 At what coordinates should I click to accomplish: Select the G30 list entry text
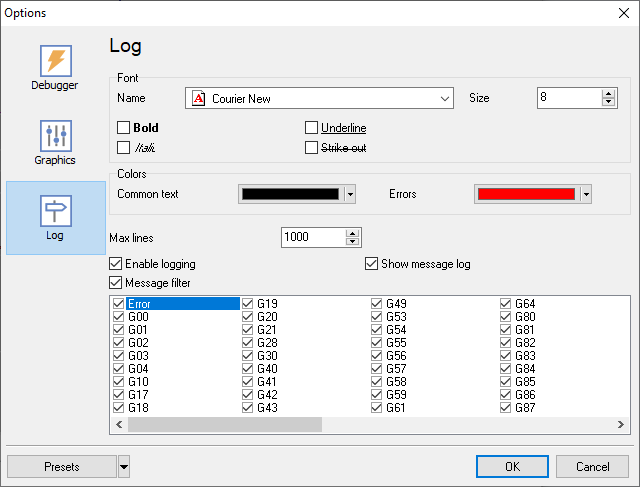267,356
